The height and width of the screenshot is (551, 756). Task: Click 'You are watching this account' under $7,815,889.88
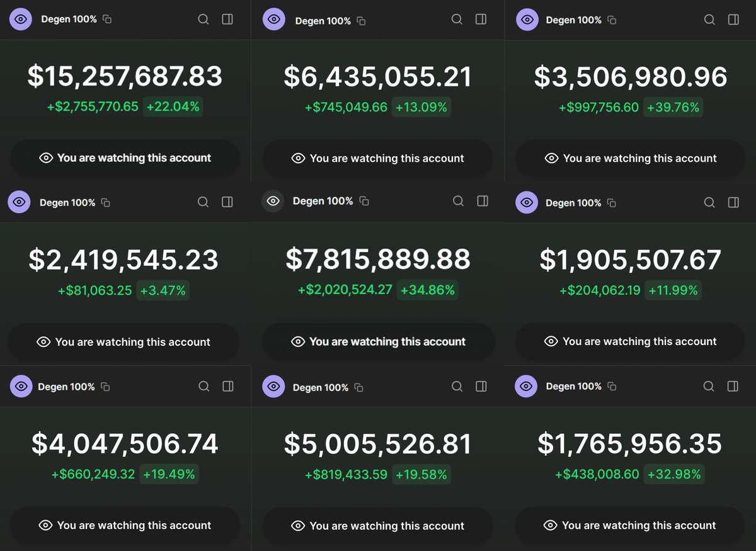pos(378,341)
